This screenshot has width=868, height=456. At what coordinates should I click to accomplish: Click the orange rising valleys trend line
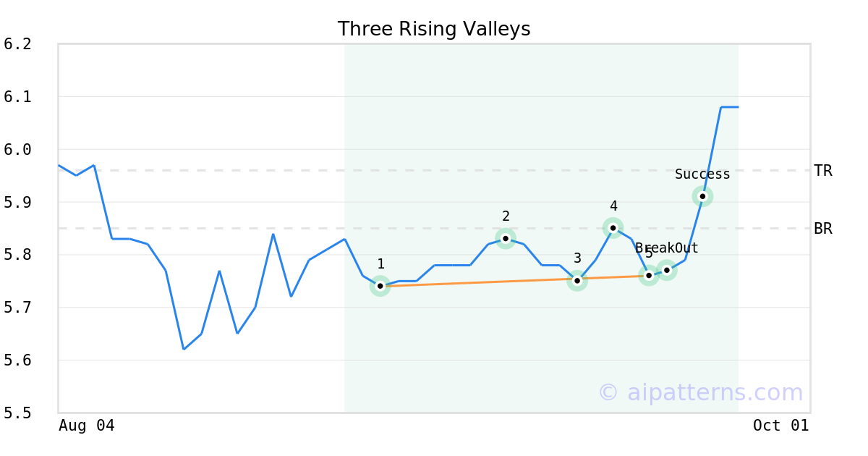click(x=477, y=282)
